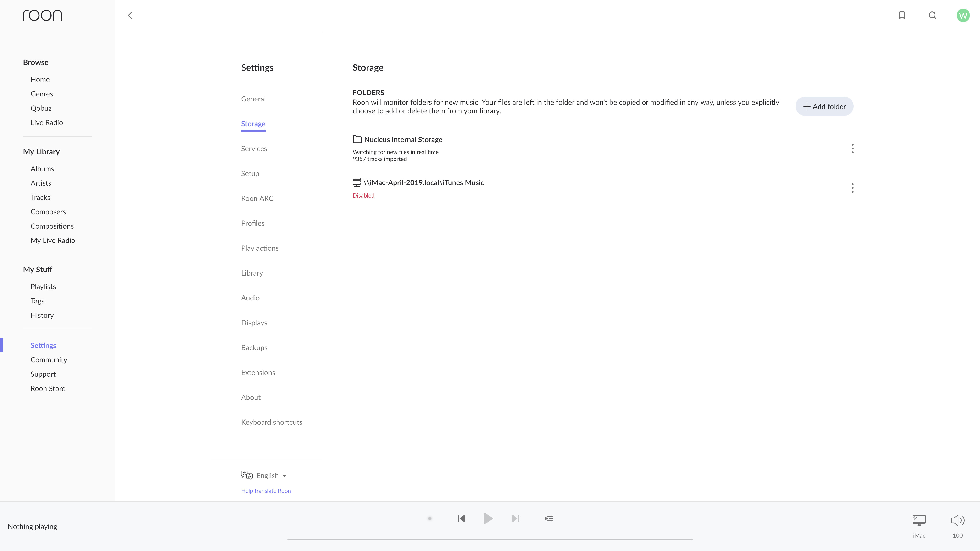Go to Home in sidebar
This screenshot has height=551, width=980.
click(40, 79)
